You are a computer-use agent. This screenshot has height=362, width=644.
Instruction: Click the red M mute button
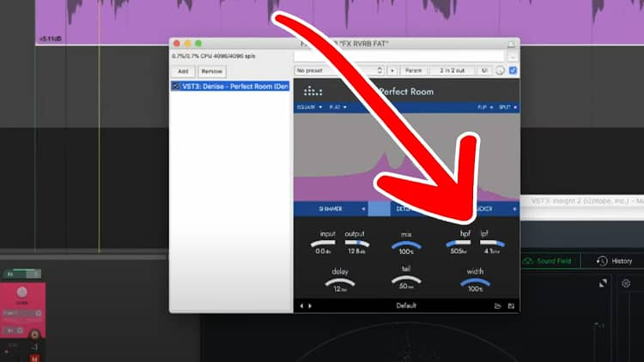34,359
